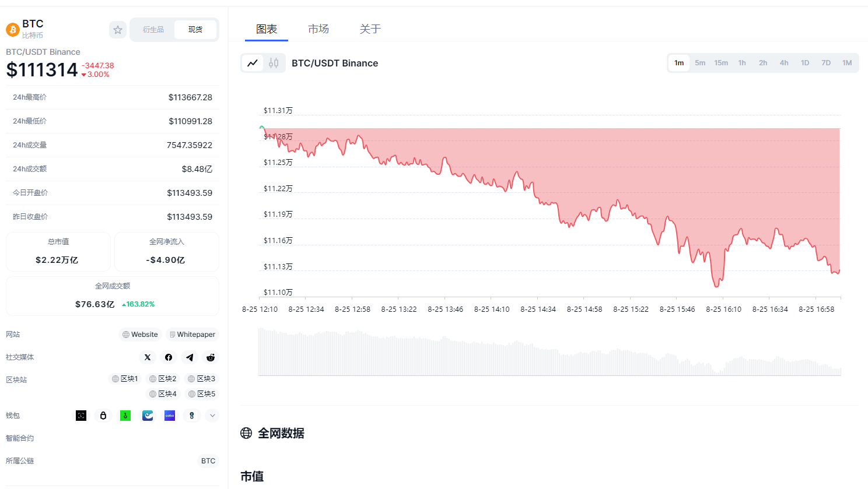Open the Website link

pyautogui.click(x=140, y=335)
